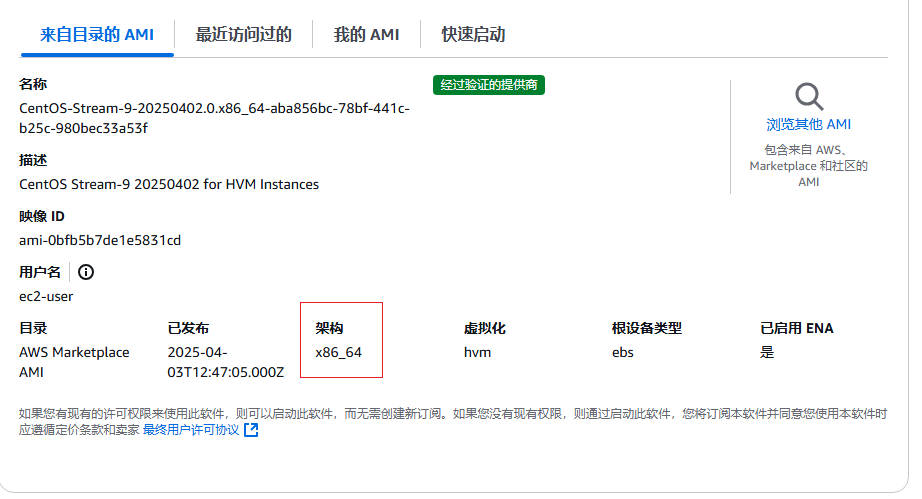Click the architecture value x86_64
Screen dimensions: 922x499
click(339, 353)
